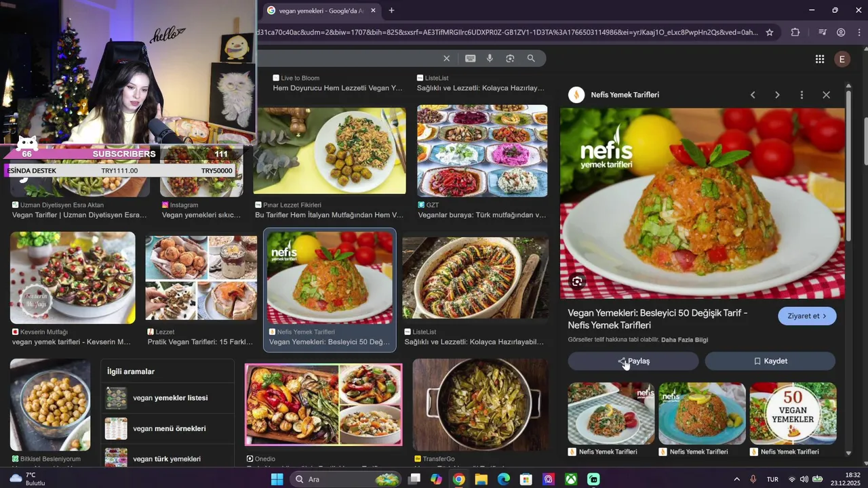Open a new browser tab

(x=391, y=10)
